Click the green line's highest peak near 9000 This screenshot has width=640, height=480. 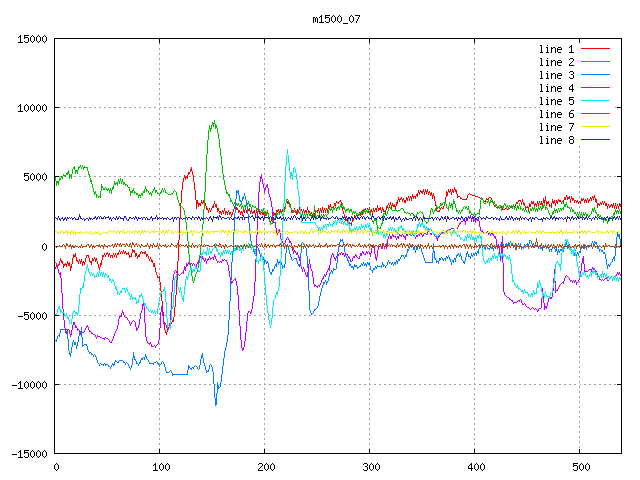(213, 122)
